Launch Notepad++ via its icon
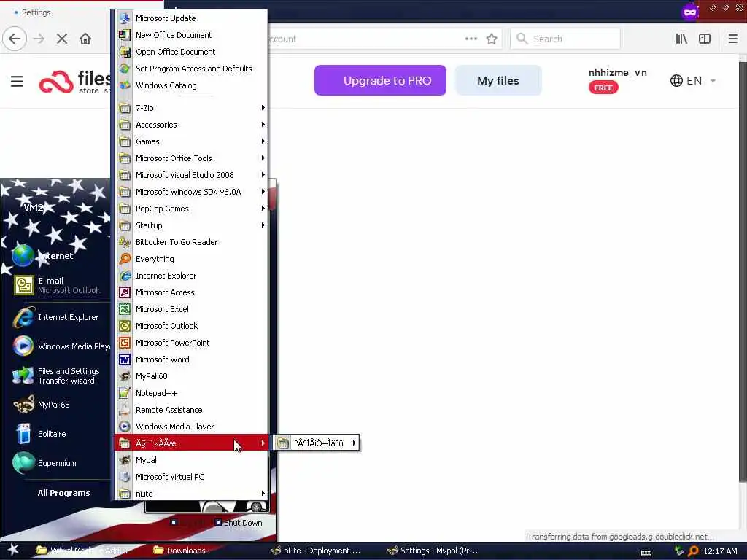Viewport: 747px width, 560px height. tap(124, 393)
